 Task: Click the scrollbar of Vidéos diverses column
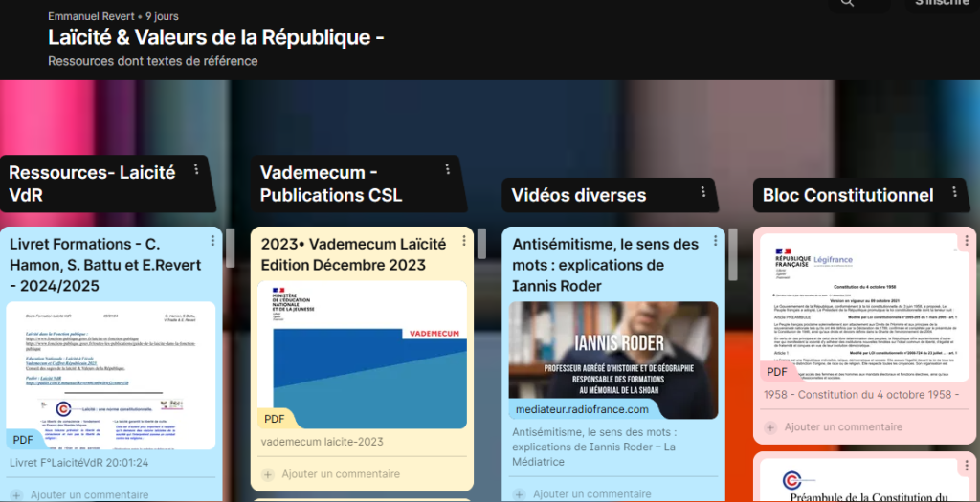pyautogui.click(x=733, y=254)
